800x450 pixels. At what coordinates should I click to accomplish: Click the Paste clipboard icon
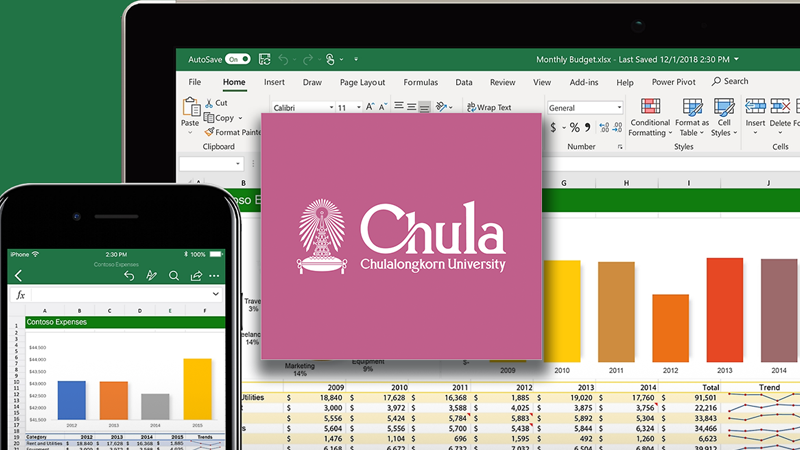point(191,107)
